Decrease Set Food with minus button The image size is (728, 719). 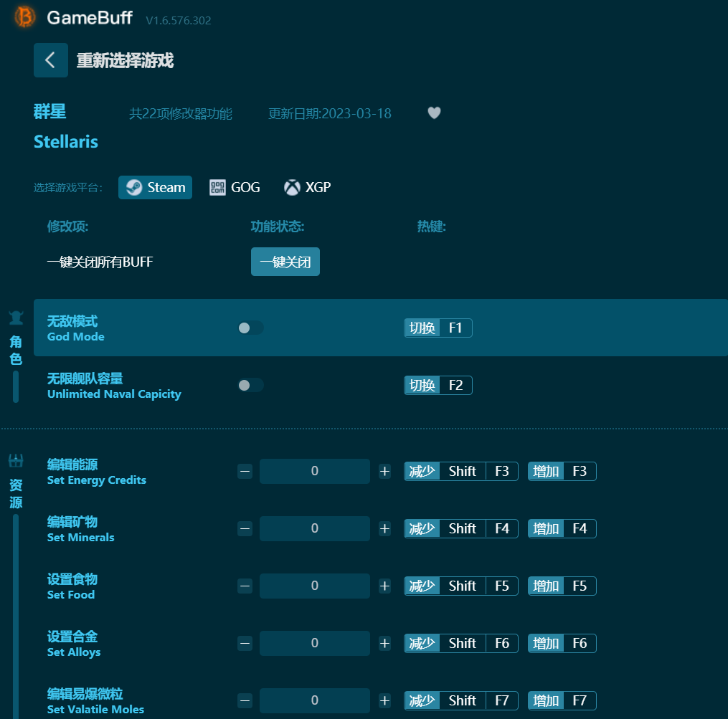click(x=245, y=586)
